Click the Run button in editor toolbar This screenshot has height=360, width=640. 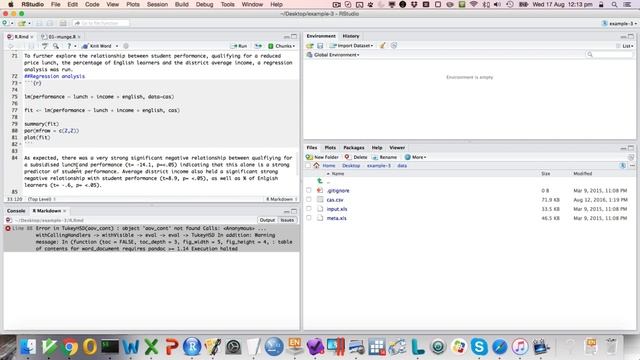click(239, 46)
